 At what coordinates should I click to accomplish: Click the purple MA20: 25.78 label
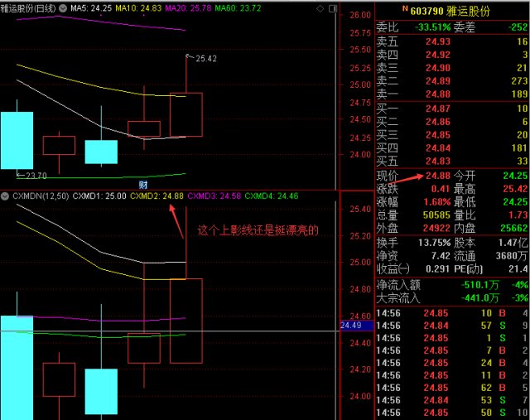(x=188, y=8)
